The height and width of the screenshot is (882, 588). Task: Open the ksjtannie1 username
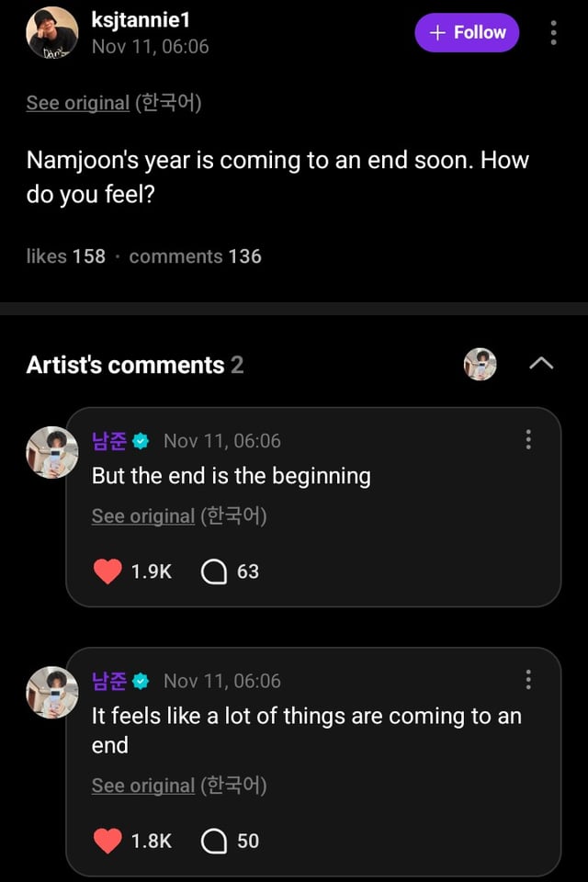[x=141, y=19]
